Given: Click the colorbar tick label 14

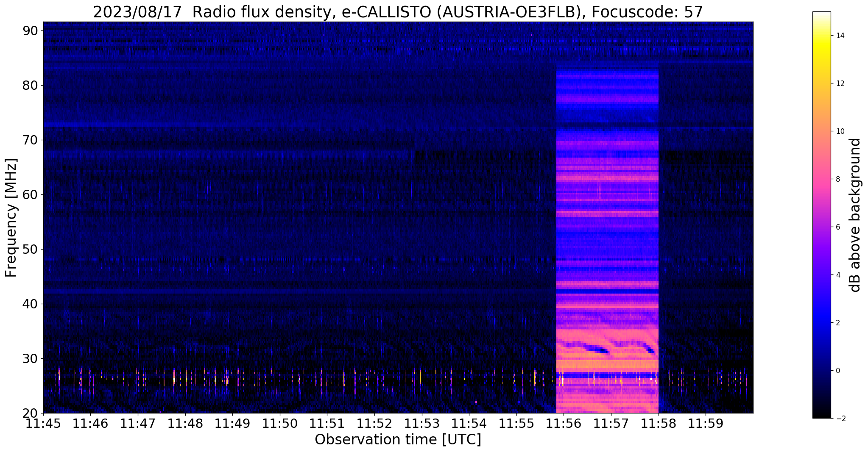Looking at the screenshot, I should click(x=840, y=36).
